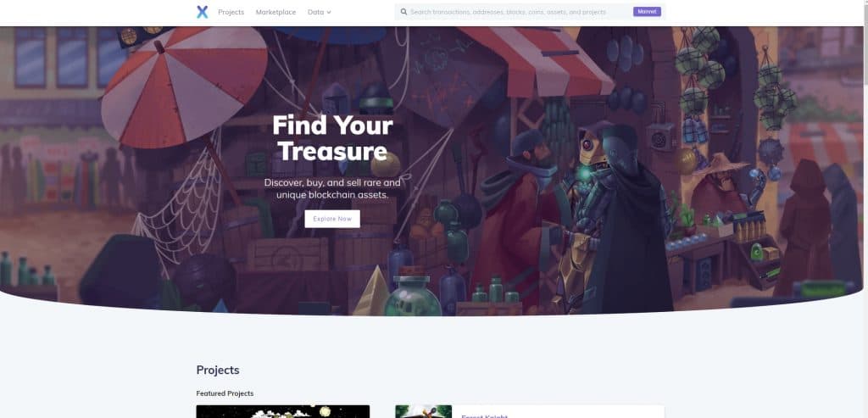
Task: Click the magnifier icon in search bar
Action: [403, 12]
